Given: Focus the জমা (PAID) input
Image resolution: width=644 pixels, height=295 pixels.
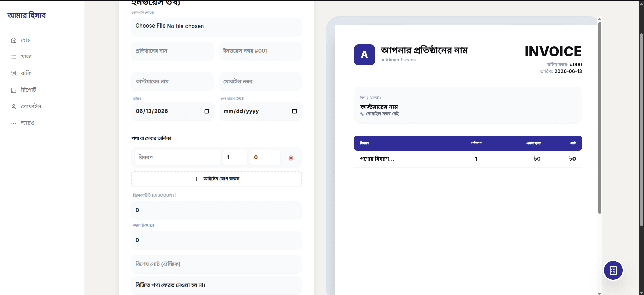Looking at the screenshot, I should [x=216, y=240].
